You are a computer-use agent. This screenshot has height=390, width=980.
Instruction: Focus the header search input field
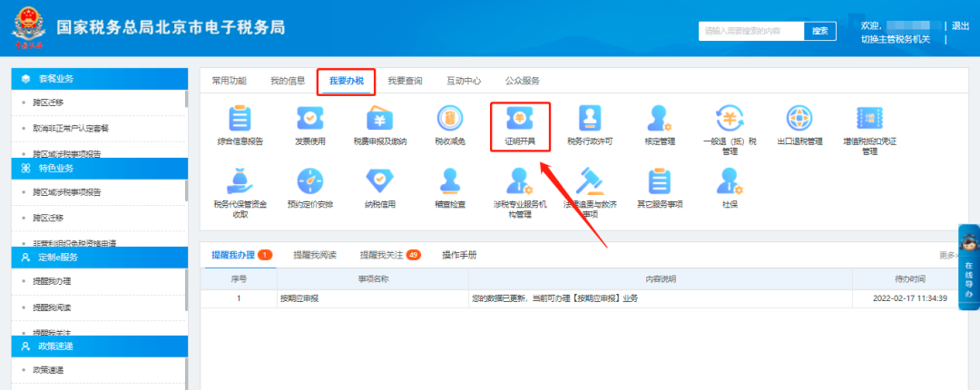point(751,31)
